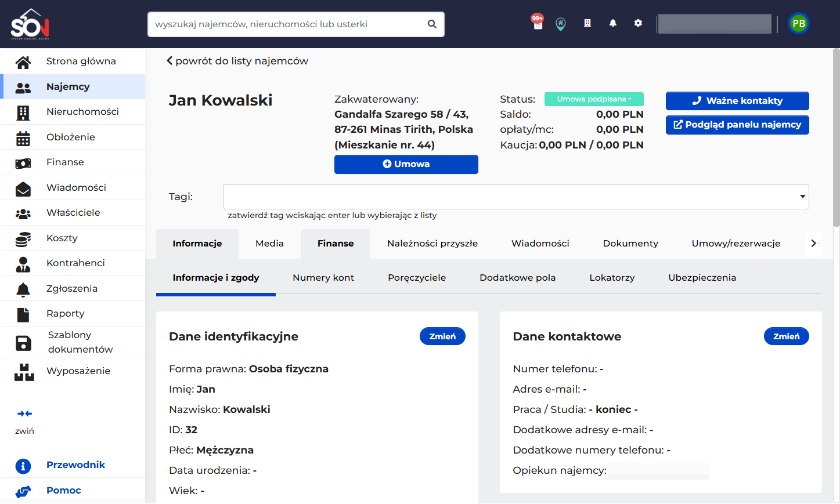The width and height of the screenshot is (840, 504).
Task: Open the settings gear icon
Action: click(639, 23)
